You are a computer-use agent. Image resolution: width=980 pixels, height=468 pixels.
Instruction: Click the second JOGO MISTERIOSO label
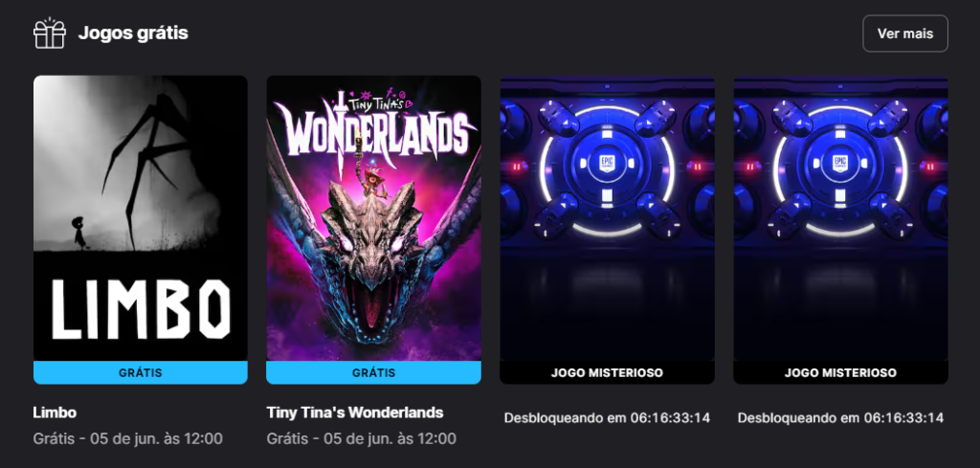pos(840,372)
